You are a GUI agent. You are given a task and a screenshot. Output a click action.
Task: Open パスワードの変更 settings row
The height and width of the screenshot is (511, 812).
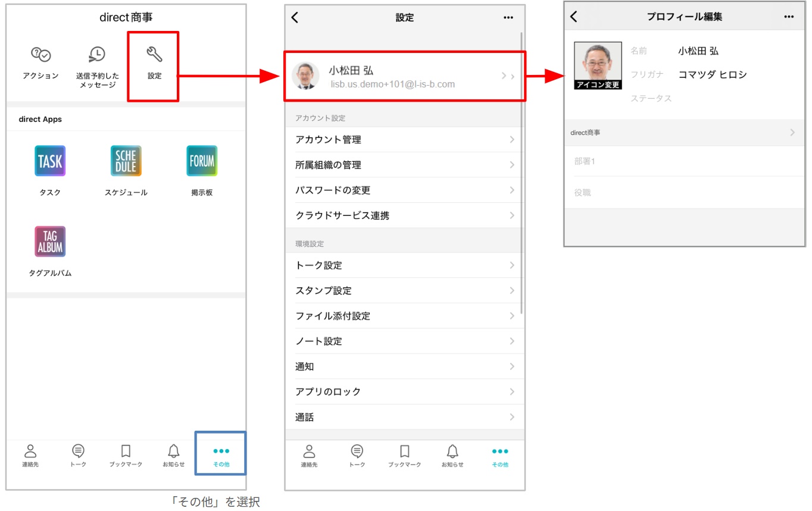[404, 190]
